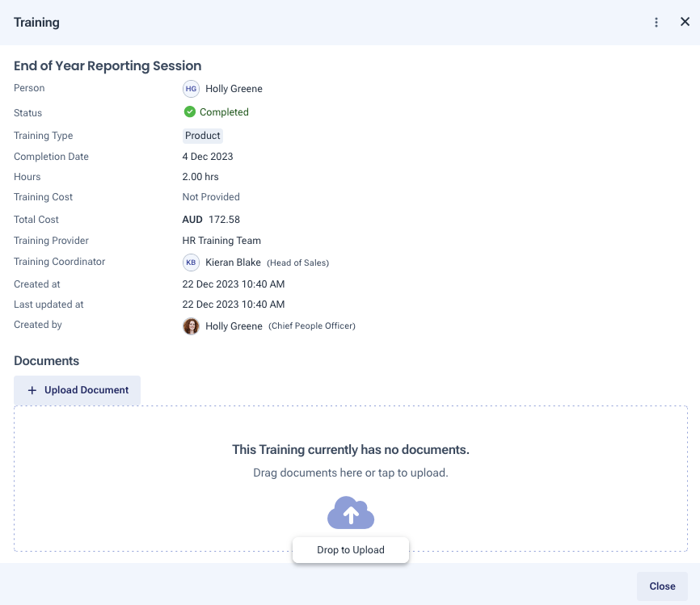Click the 'End of Year Reporting Session' heading

click(x=108, y=65)
